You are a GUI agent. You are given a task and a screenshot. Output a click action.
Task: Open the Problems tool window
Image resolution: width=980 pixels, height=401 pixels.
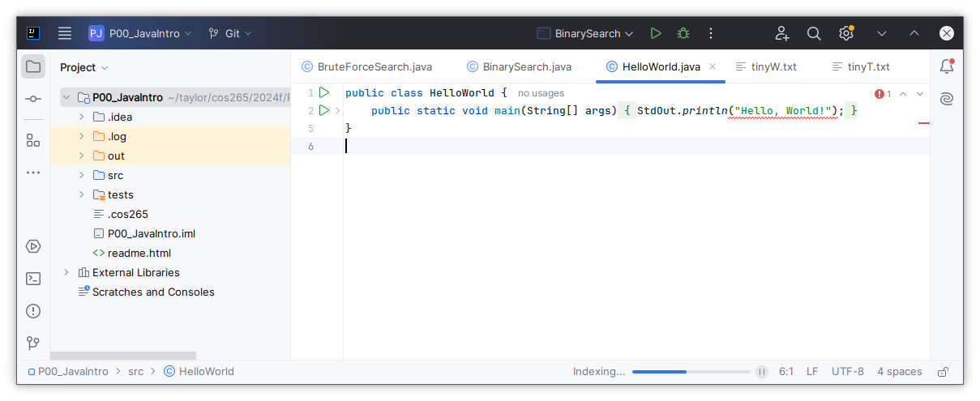pyautogui.click(x=33, y=311)
